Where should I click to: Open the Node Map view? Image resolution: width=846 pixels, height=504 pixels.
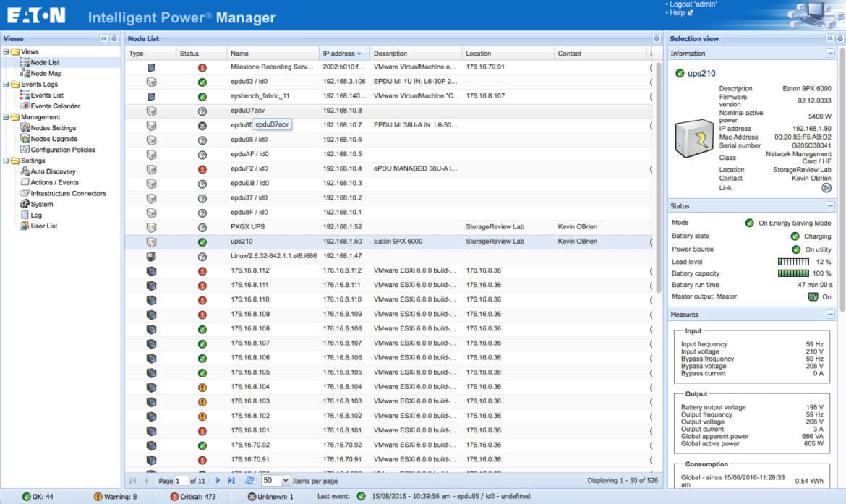(x=46, y=73)
